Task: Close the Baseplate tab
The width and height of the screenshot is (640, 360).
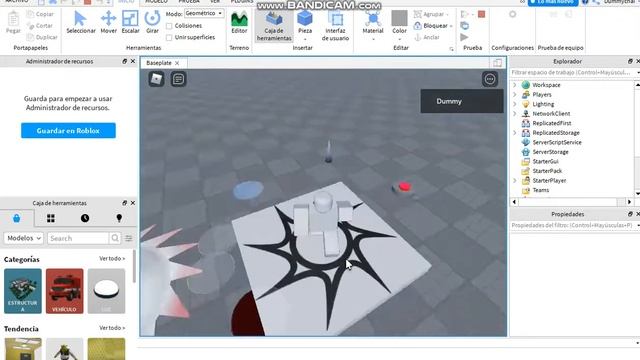Action: tap(177, 63)
